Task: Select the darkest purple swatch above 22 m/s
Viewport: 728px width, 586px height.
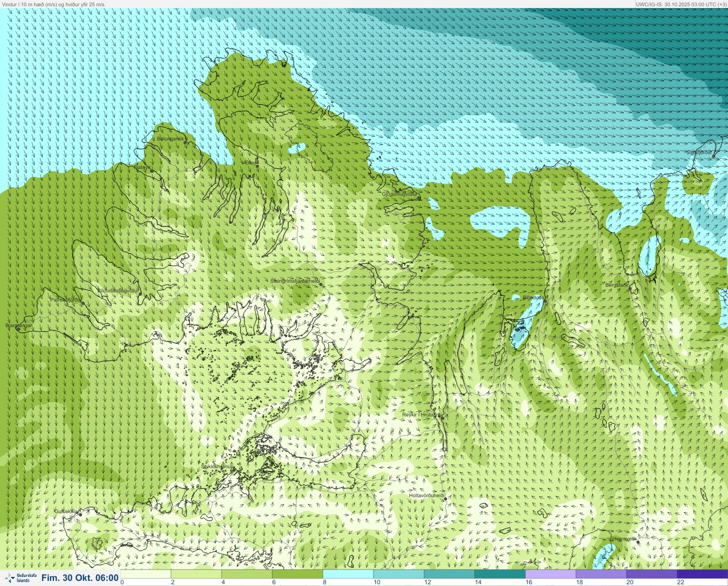Action: [702, 574]
